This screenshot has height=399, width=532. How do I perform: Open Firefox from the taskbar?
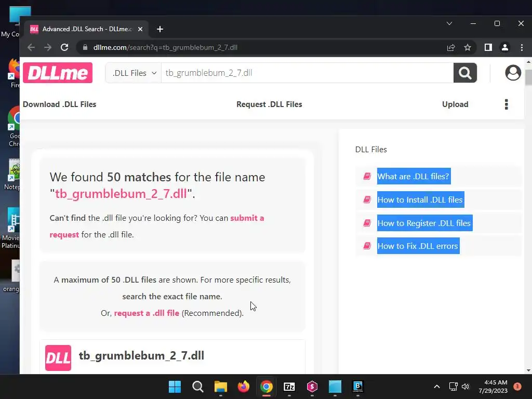click(244, 387)
